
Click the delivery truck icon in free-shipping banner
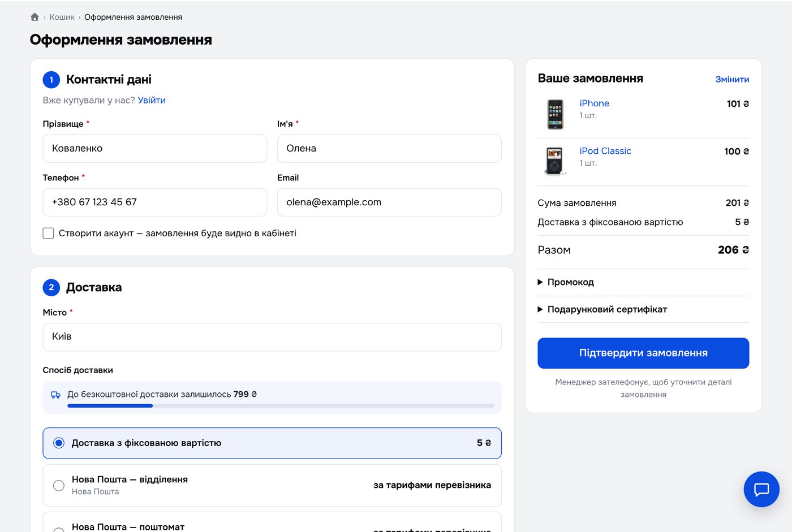tap(55, 395)
